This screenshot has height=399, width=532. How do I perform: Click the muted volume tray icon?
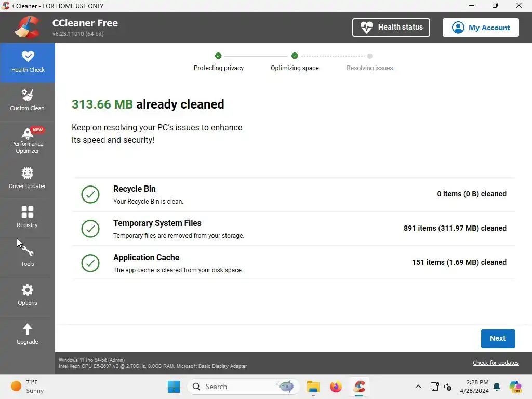tap(448, 387)
